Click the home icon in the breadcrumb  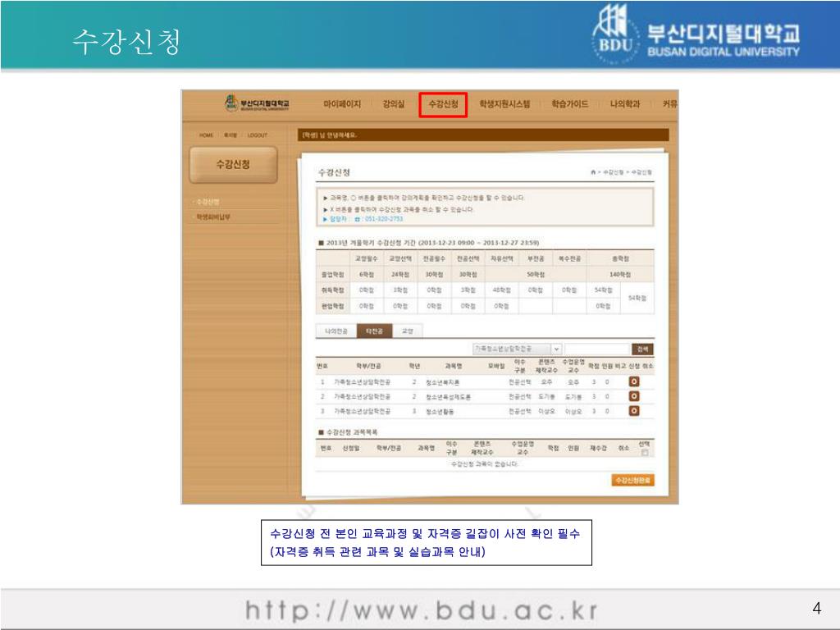point(593,172)
